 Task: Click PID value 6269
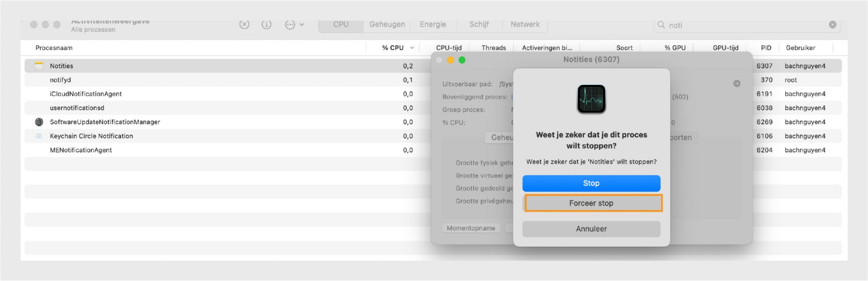click(764, 122)
